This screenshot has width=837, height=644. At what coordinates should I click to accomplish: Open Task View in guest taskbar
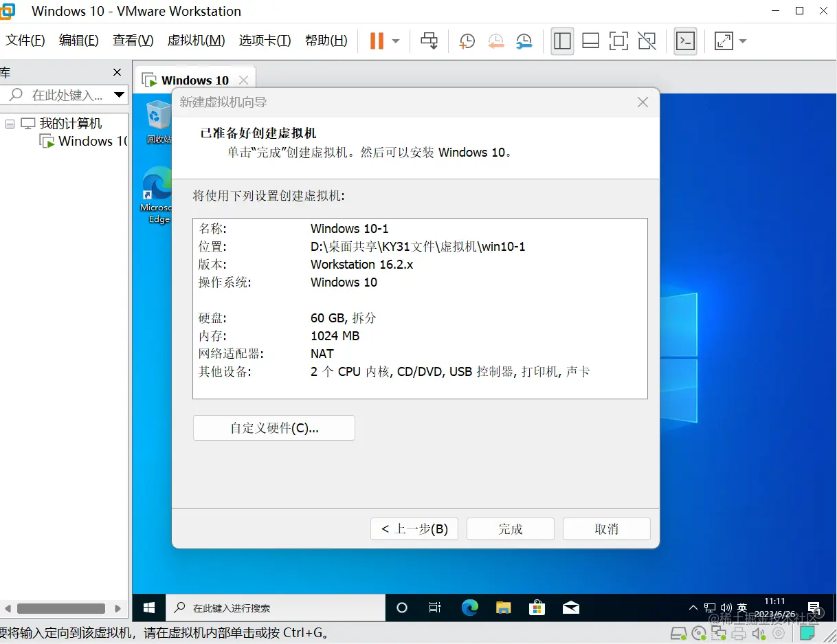tap(435, 608)
